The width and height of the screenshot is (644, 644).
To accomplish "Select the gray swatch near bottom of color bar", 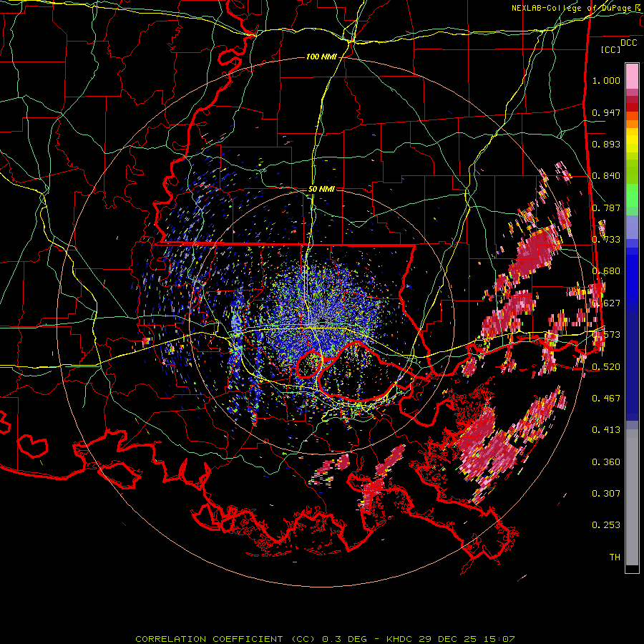I will 632,497.
